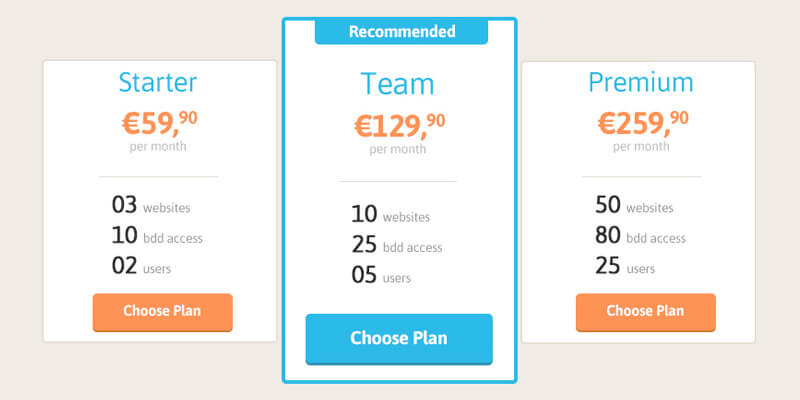Screen dimensions: 800x400
Task: Click Choose Plan under Premium
Action: [x=645, y=311]
